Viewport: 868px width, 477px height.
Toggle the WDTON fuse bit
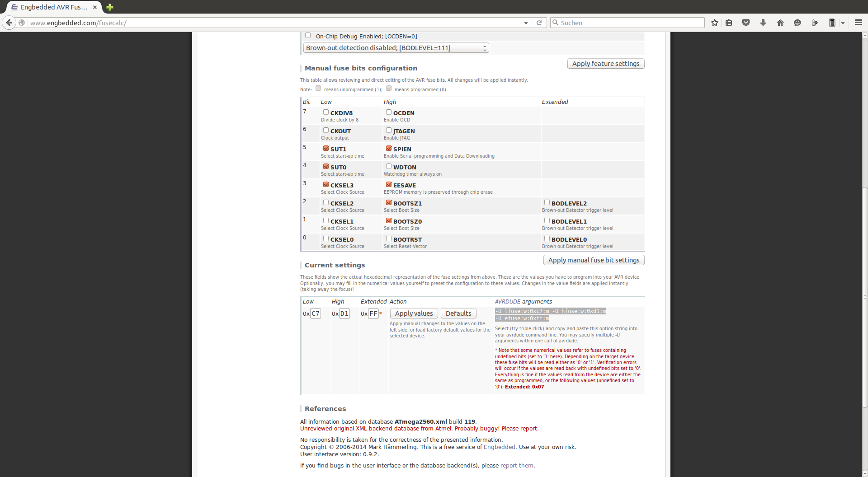click(x=389, y=167)
